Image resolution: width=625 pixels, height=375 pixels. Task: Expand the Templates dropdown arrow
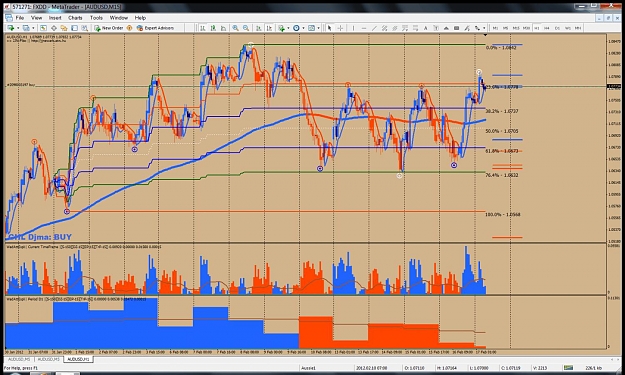click(318, 28)
